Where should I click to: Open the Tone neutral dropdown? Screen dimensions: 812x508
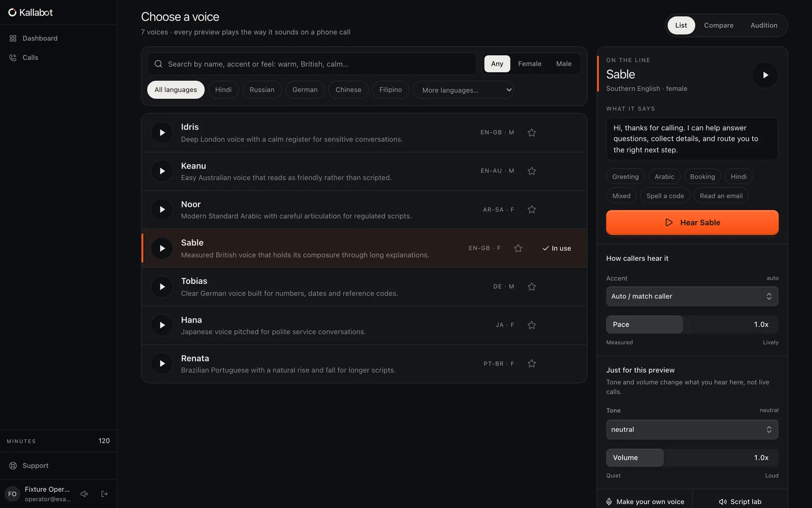coord(692,430)
